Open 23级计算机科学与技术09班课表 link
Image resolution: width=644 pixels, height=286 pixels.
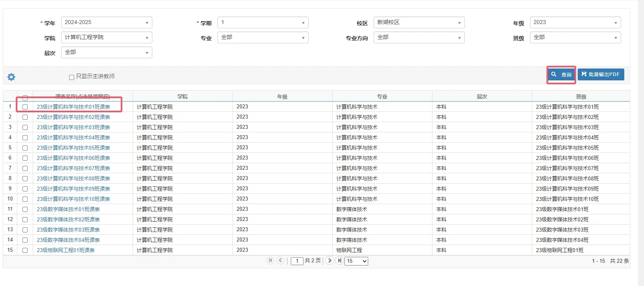click(x=73, y=189)
